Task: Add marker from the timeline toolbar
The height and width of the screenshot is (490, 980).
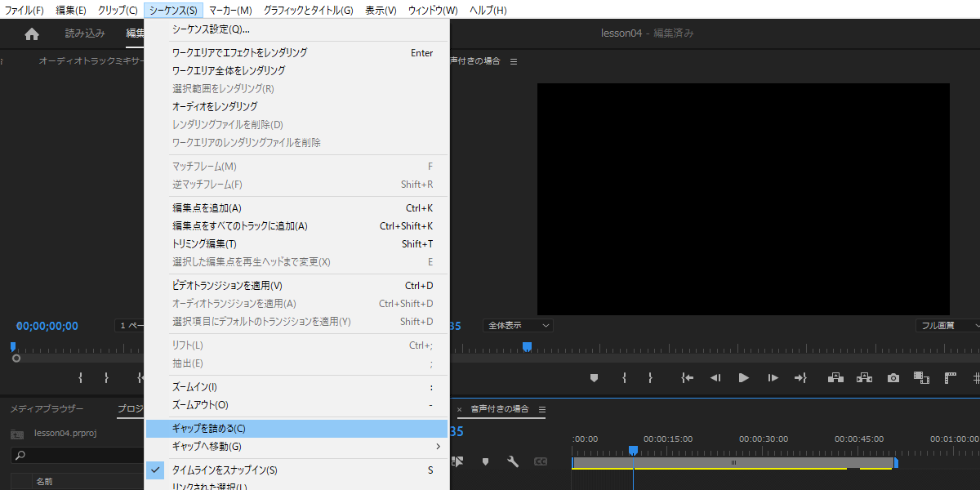Action: click(x=485, y=461)
